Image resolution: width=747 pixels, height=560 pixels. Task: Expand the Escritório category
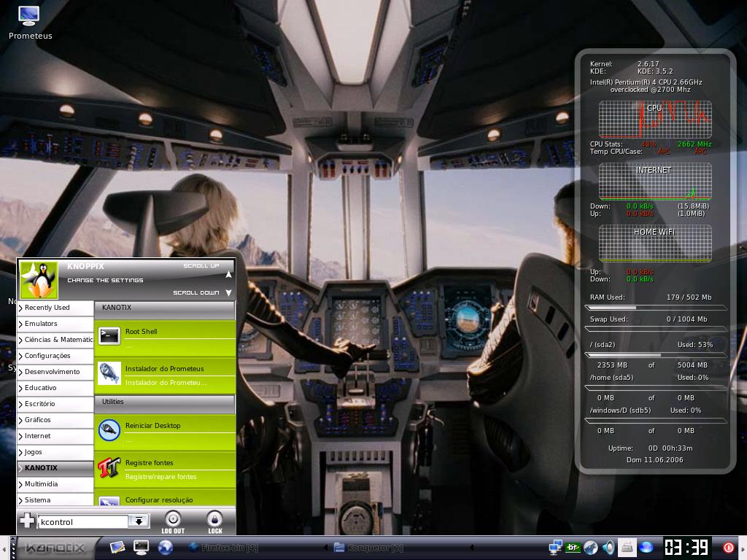55,404
